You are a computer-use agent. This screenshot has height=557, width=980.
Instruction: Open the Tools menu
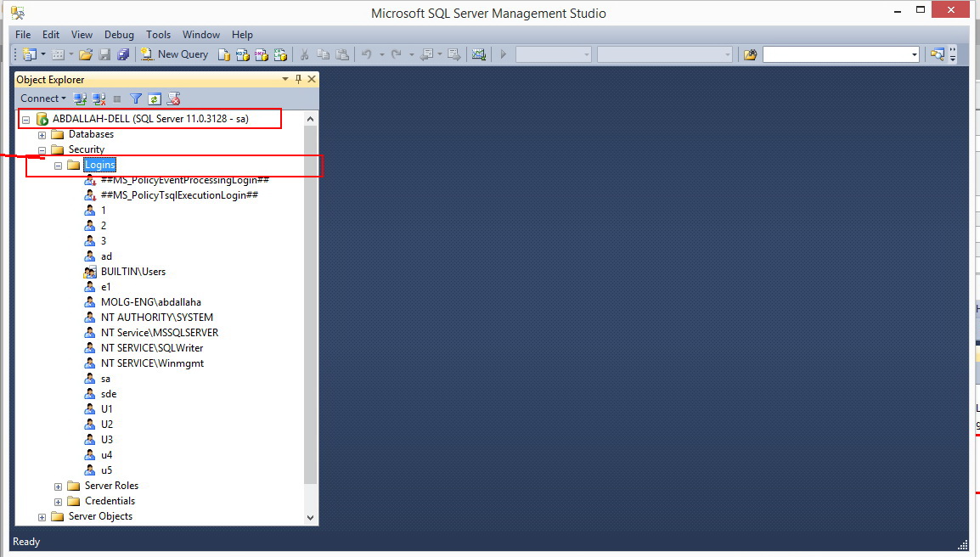(158, 34)
